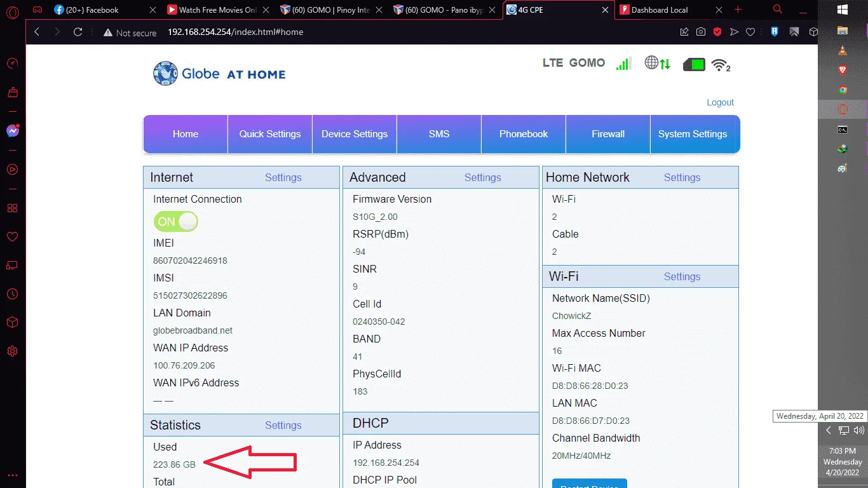
Task: Open a new tab with plus button
Action: (x=738, y=10)
